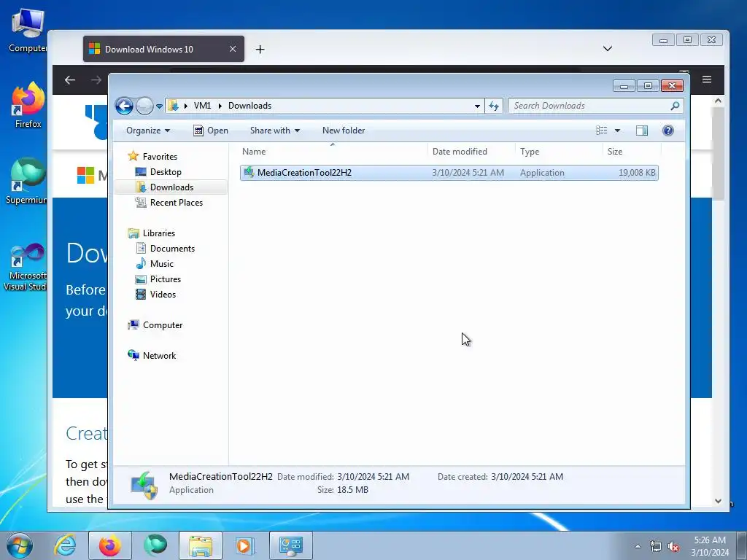
Task: Switch to Download Windows 10 browser tab
Action: click(163, 49)
